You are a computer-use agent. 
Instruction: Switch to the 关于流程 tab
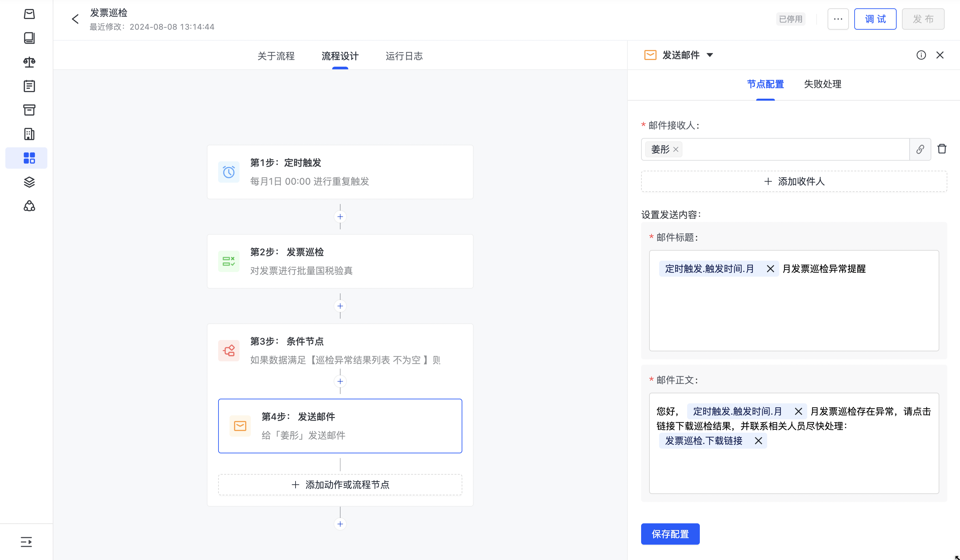point(276,56)
